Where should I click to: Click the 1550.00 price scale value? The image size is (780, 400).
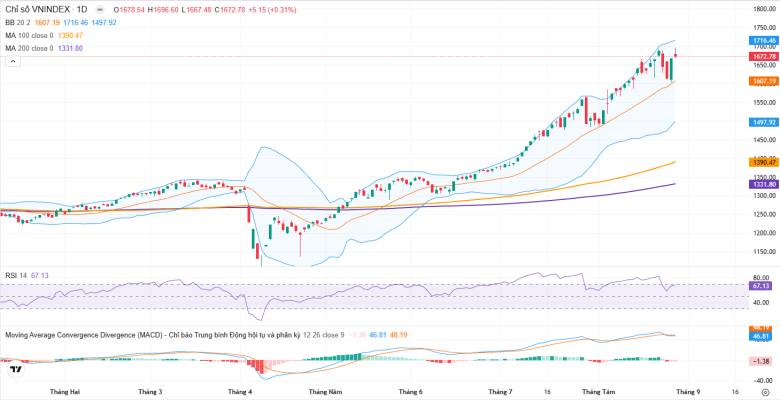[x=766, y=102]
